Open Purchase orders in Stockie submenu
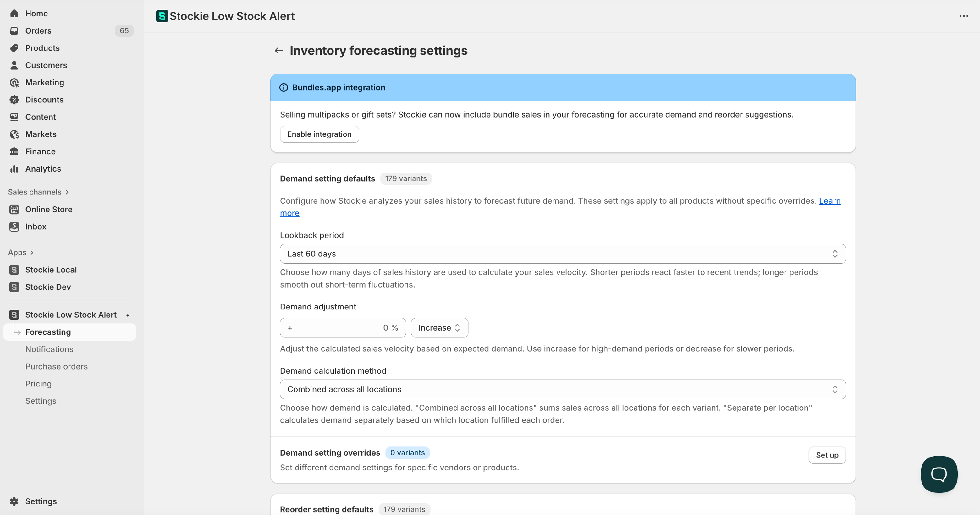980x515 pixels. pyautogui.click(x=56, y=367)
